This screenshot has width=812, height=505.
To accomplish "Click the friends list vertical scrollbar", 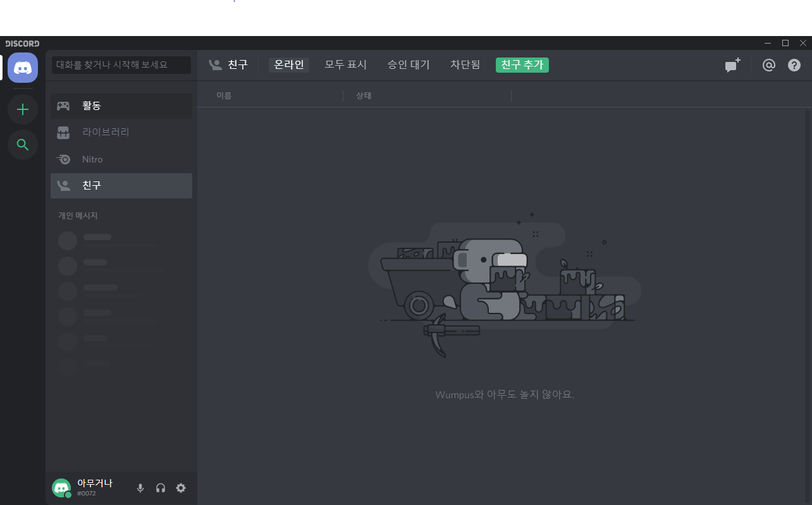I will point(807,306).
